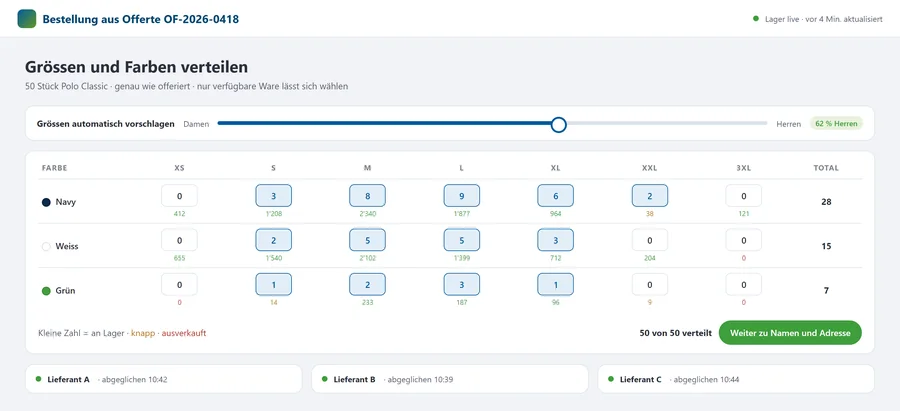Select the Navy XL quantity field
Viewport: 900px width, 411px height.
tap(556, 196)
